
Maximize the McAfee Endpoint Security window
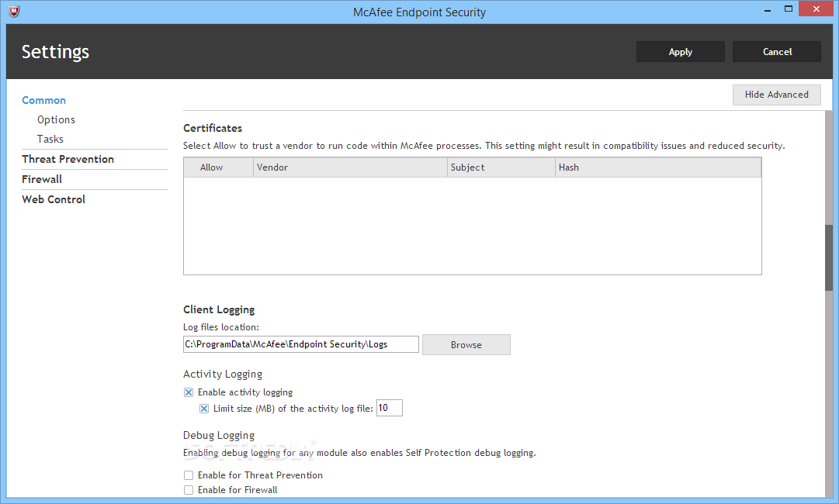click(789, 9)
